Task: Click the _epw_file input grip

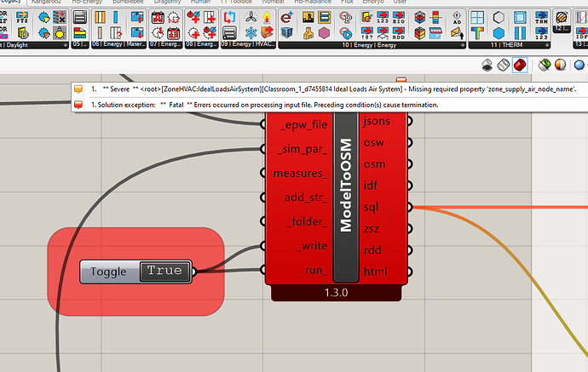Action: tap(262, 124)
